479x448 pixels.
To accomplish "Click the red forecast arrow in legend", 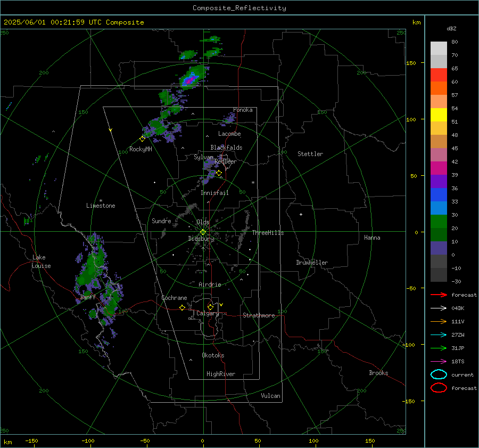I will tap(439, 295).
